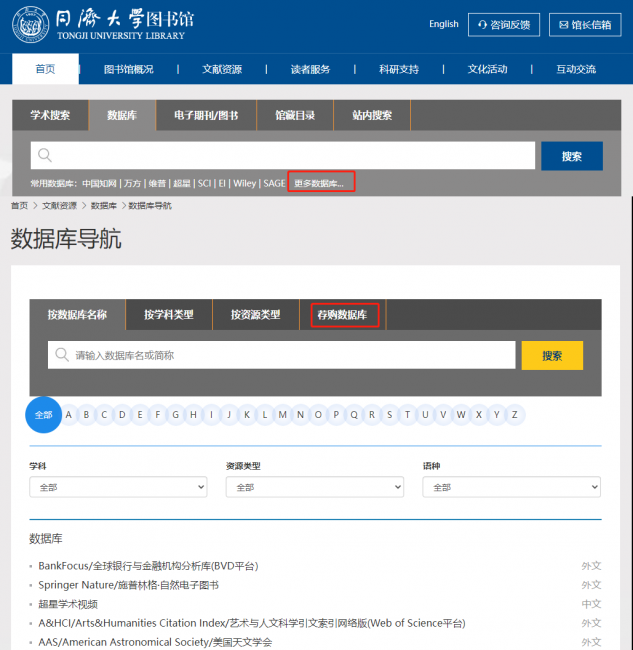The image size is (633, 650).
Task: Switch to 按学科类型 tab
Action: (x=168, y=315)
